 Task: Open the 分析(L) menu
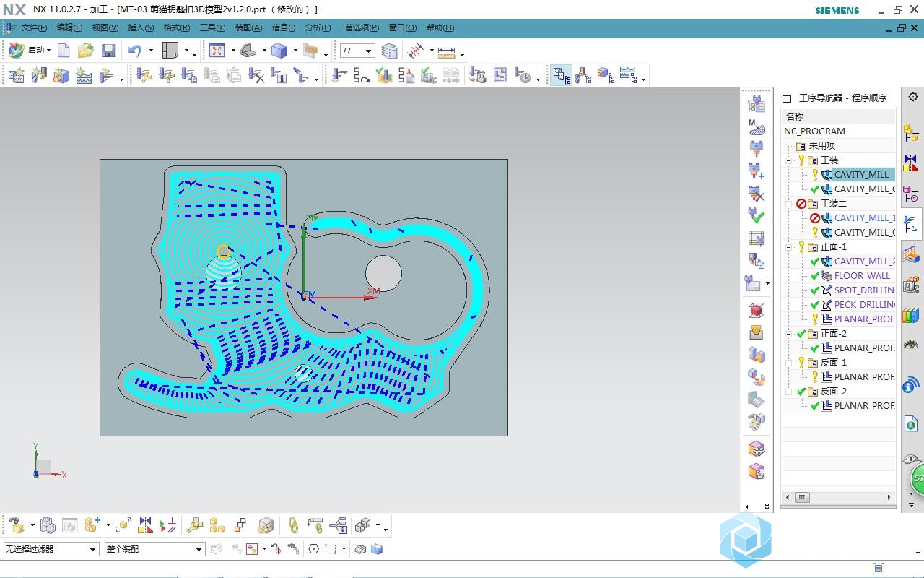(318, 28)
